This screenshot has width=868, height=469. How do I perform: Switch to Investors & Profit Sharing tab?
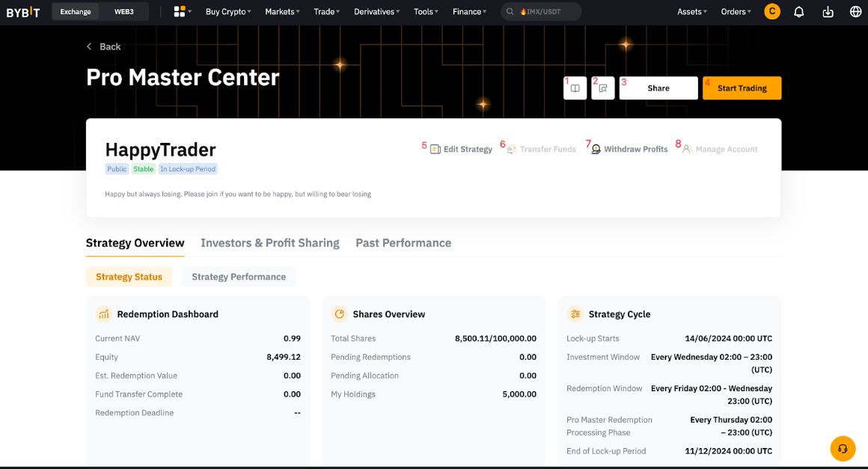269,243
